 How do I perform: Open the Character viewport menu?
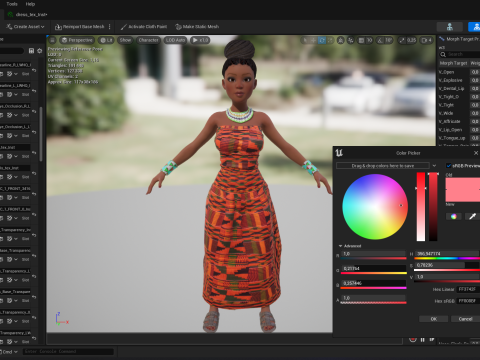(x=148, y=40)
